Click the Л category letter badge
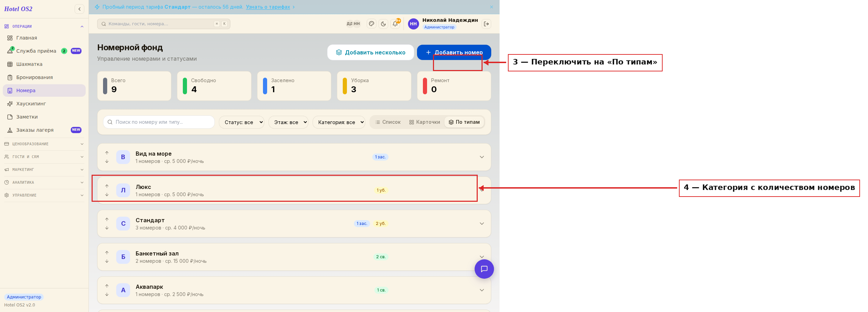The image size is (868, 312). click(123, 190)
